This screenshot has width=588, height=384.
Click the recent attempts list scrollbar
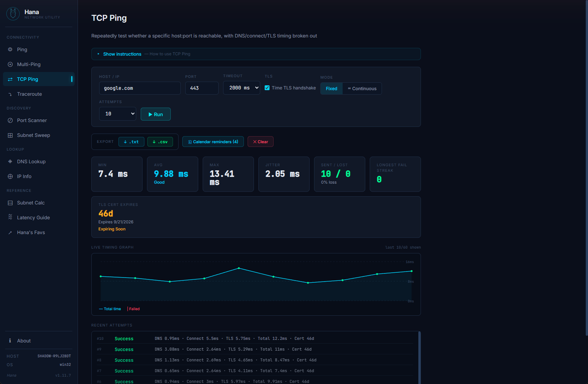[x=419, y=357]
